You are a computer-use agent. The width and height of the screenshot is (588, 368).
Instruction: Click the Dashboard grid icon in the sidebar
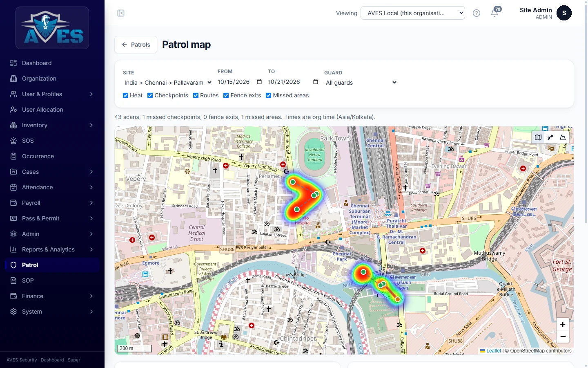[13, 63]
